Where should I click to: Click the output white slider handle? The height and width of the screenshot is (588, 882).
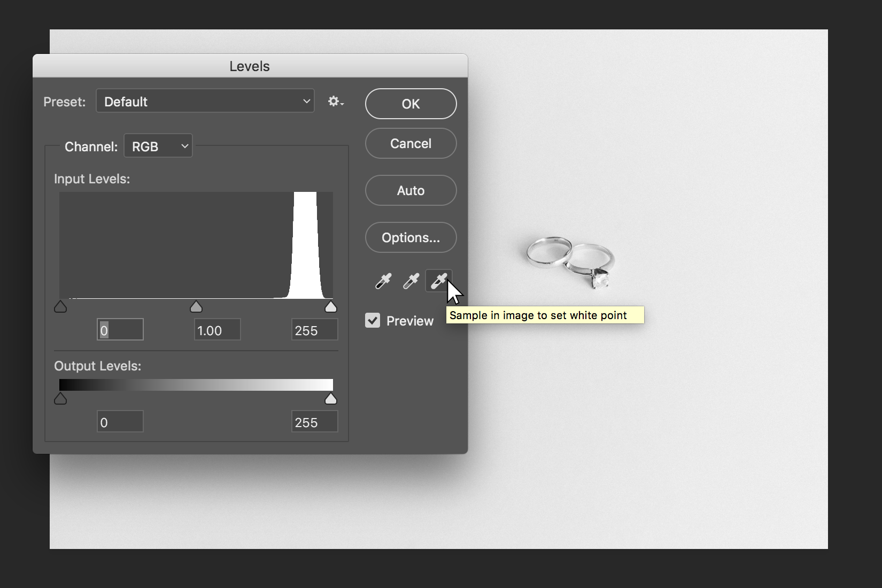click(331, 399)
